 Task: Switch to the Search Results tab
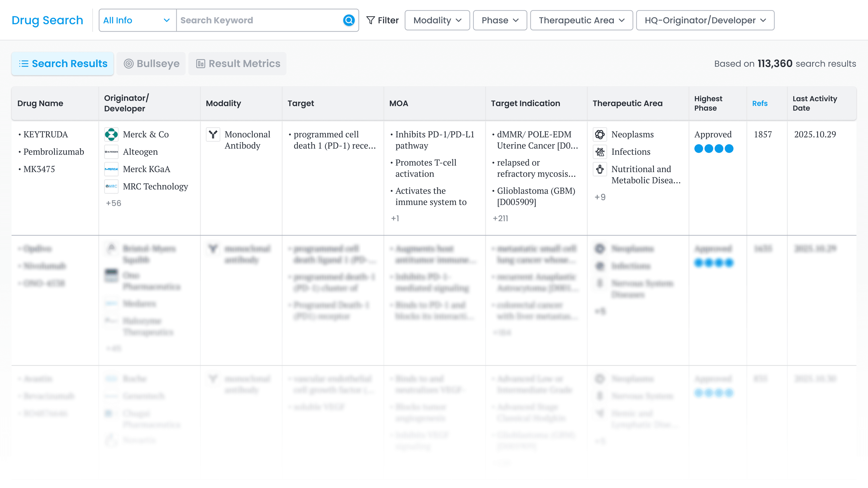click(63, 64)
